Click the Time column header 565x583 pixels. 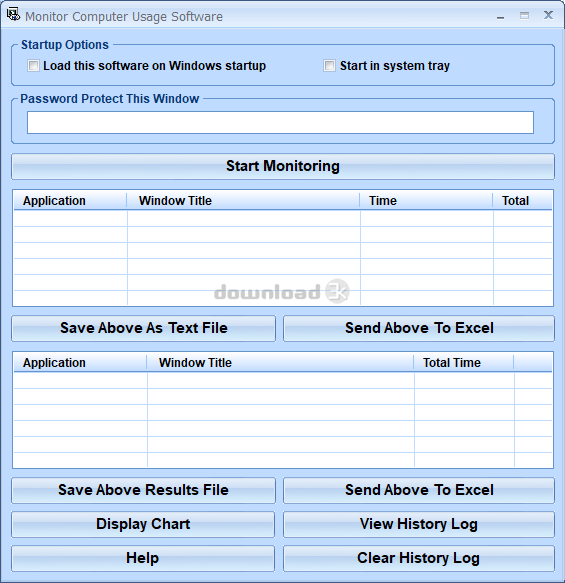426,201
